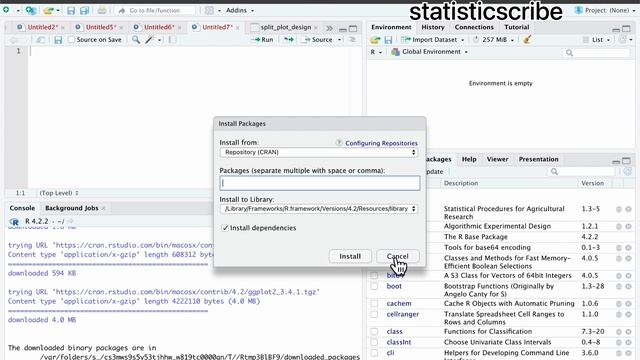Click the help icon next to Configuring Repositories
Screen dimensions: 640x360
[x=339, y=143]
